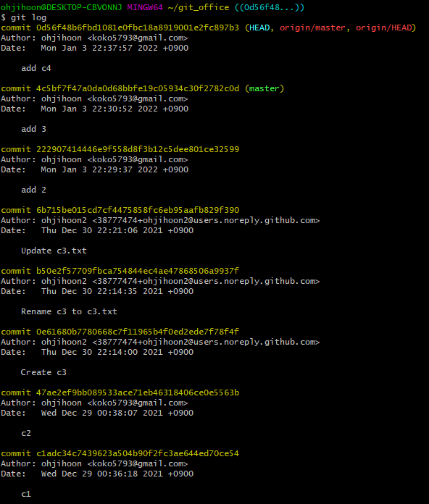Select commit hash 47ae2ef9bb089533ace71eb46318406ce0e5563b
This screenshot has width=429, height=504.
tap(138, 392)
